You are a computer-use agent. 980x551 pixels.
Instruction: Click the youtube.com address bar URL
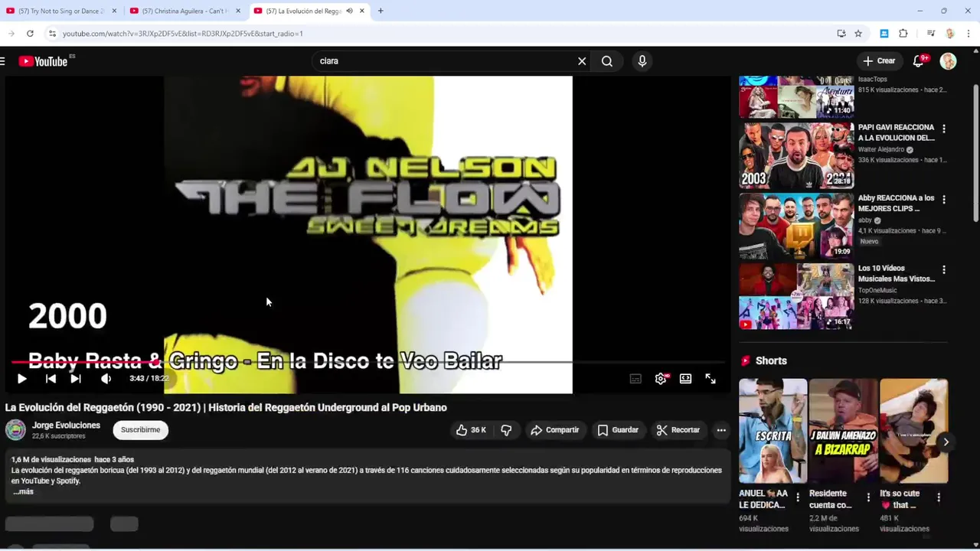(x=182, y=34)
